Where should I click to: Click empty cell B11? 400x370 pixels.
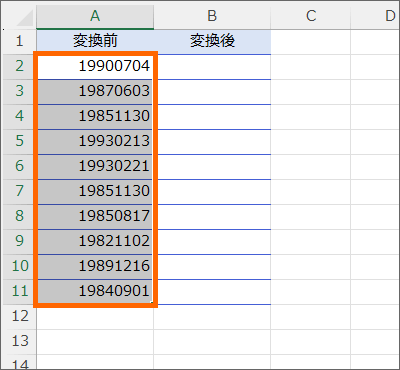[212, 292]
